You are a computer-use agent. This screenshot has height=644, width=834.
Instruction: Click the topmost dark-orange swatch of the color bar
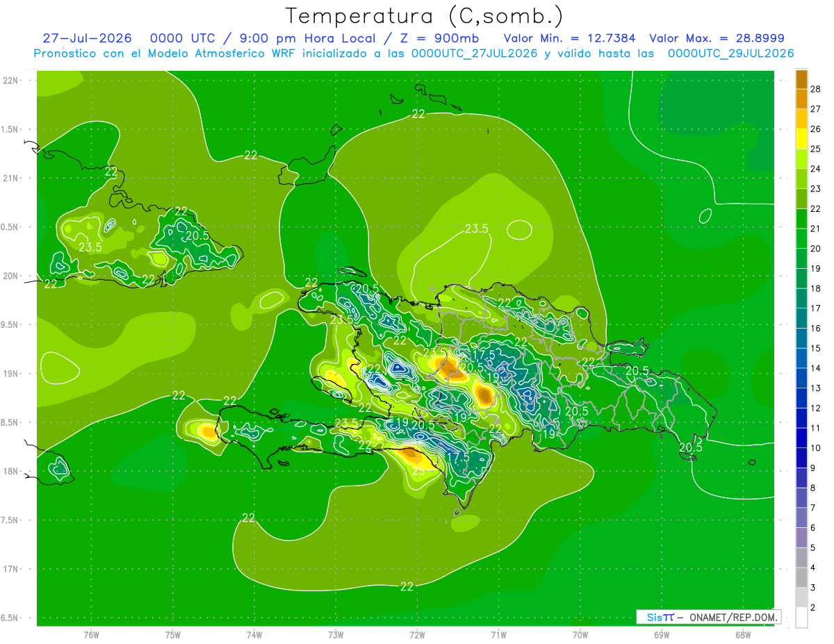[801, 79]
